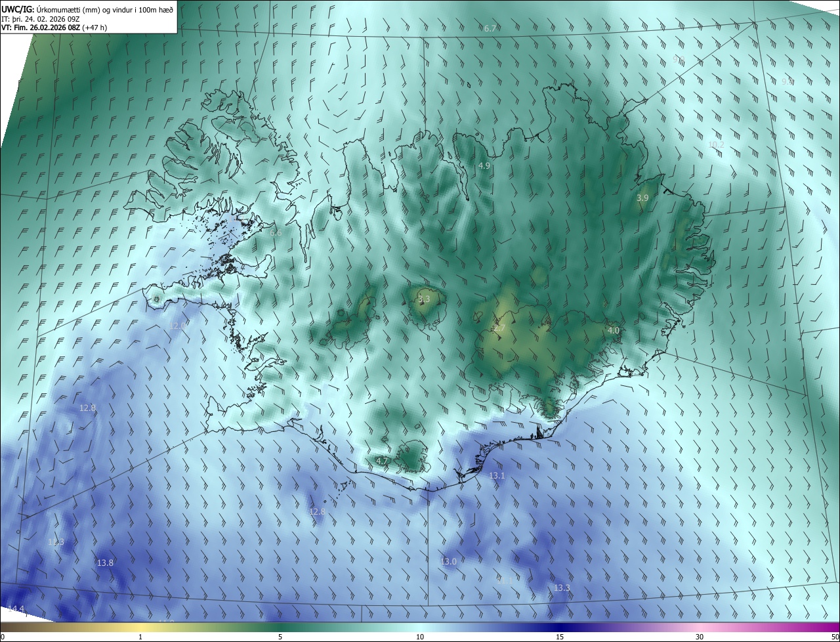The height and width of the screenshot is (642, 840).
Task: Select the 3.9 value in east Iceland
Action: [x=642, y=198]
